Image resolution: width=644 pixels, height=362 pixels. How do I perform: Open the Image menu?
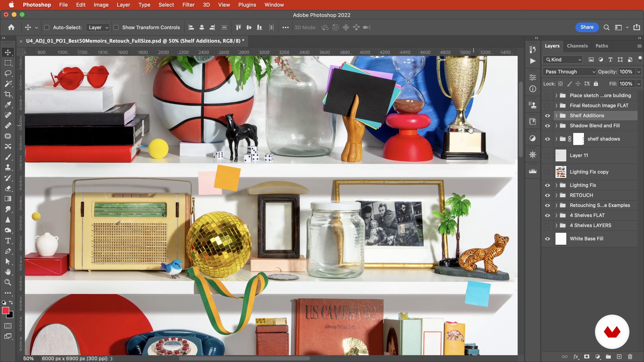[101, 5]
